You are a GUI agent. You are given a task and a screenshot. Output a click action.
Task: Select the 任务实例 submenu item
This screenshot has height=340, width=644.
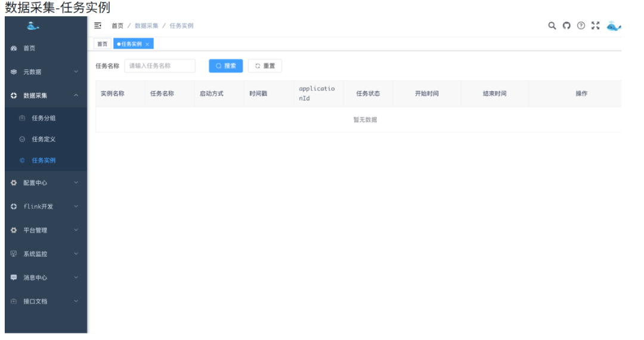(45, 160)
